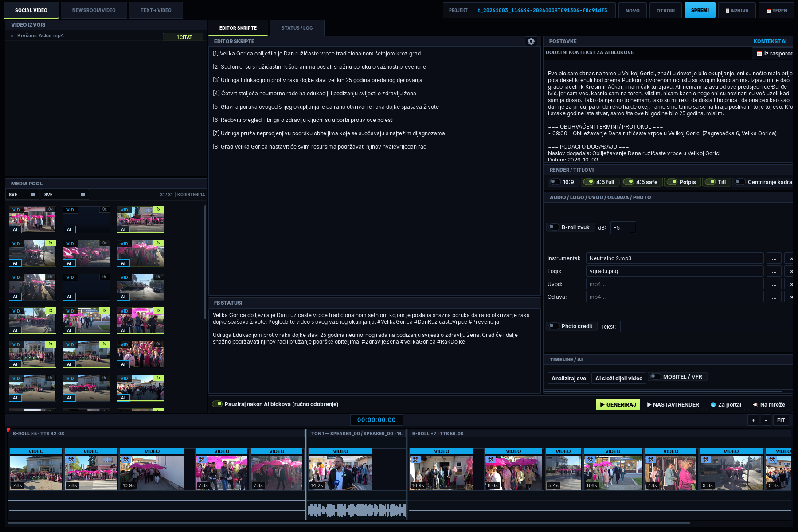
Task: Zoom out timeline with minus button
Action: [x=766, y=420]
